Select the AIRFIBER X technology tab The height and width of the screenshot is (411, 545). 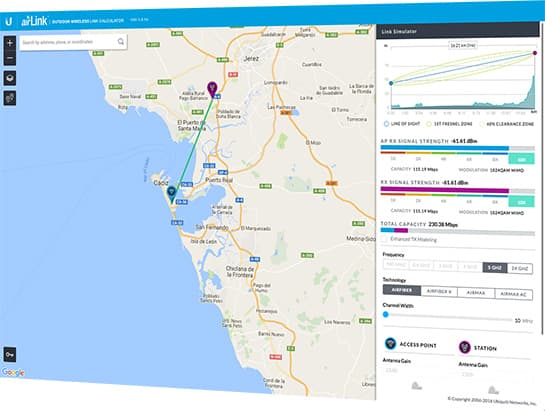(439, 291)
